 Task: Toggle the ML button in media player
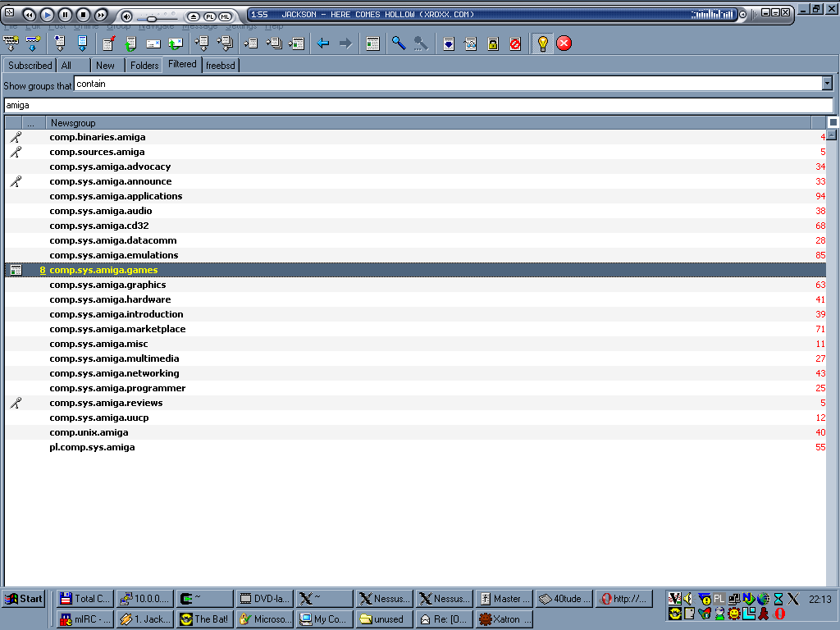[x=225, y=16]
